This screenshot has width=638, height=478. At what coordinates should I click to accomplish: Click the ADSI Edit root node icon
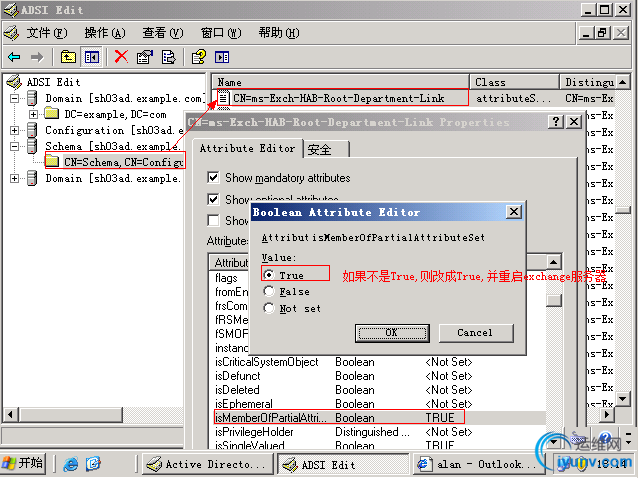tap(14, 82)
